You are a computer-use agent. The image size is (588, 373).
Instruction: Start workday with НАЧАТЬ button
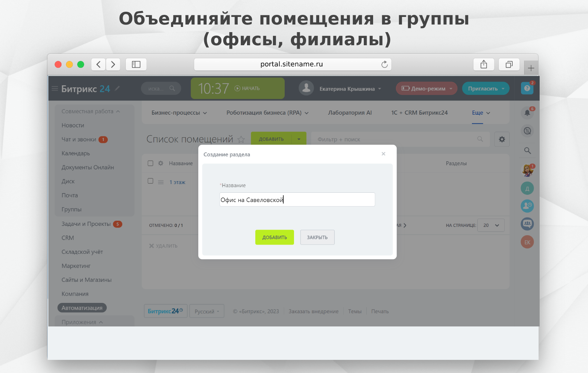click(247, 88)
